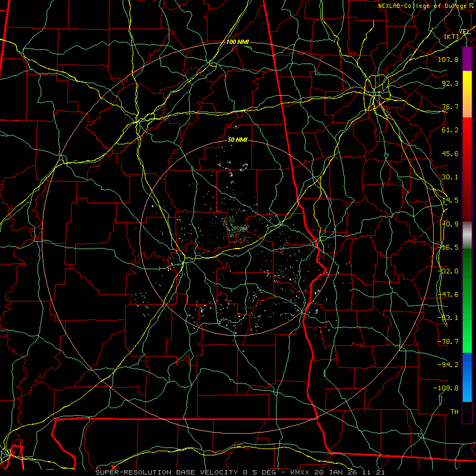The width and height of the screenshot is (476, 476).
Task: Click the -78.7 velocity scale label
Action: pyautogui.click(x=448, y=342)
